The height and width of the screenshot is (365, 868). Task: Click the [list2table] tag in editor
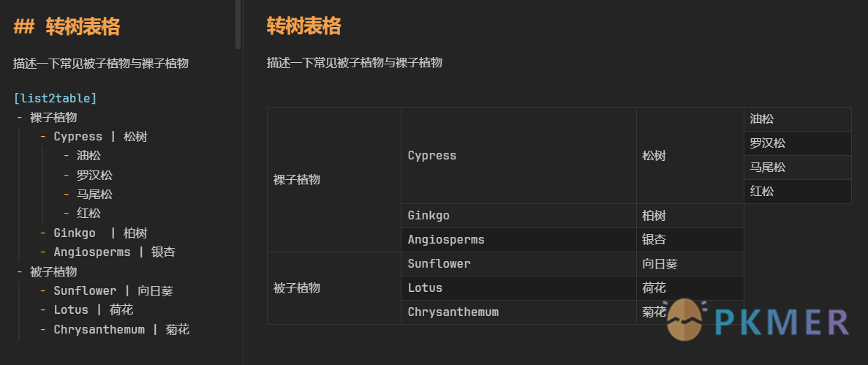click(56, 98)
